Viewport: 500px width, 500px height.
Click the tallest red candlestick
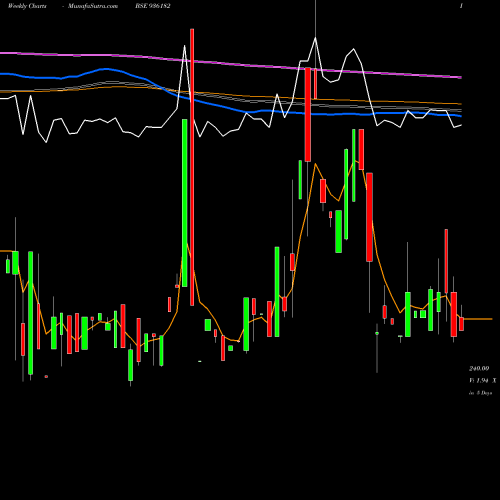192,167
